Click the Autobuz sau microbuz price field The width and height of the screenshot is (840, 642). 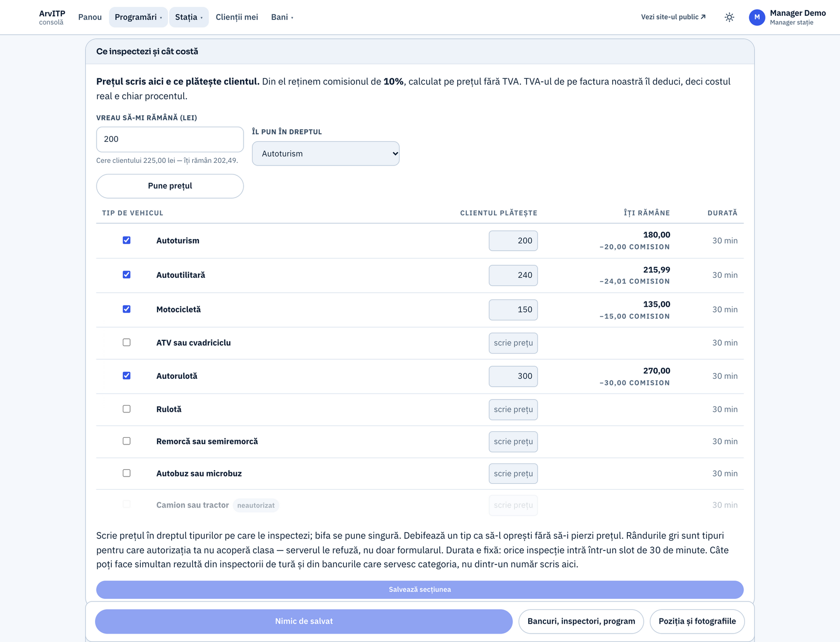point(513,474)
